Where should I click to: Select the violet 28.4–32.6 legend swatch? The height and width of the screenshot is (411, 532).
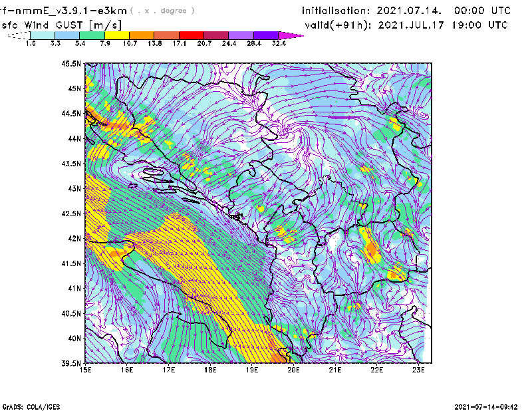[x=265, y=35]
